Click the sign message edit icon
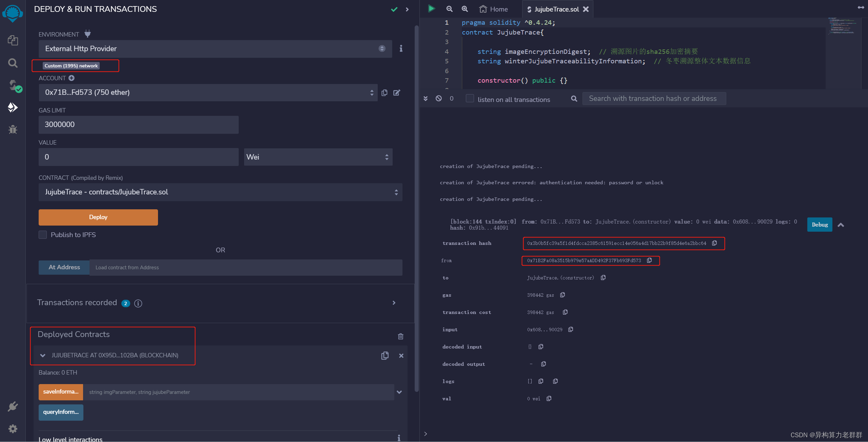 click(397, 92)
